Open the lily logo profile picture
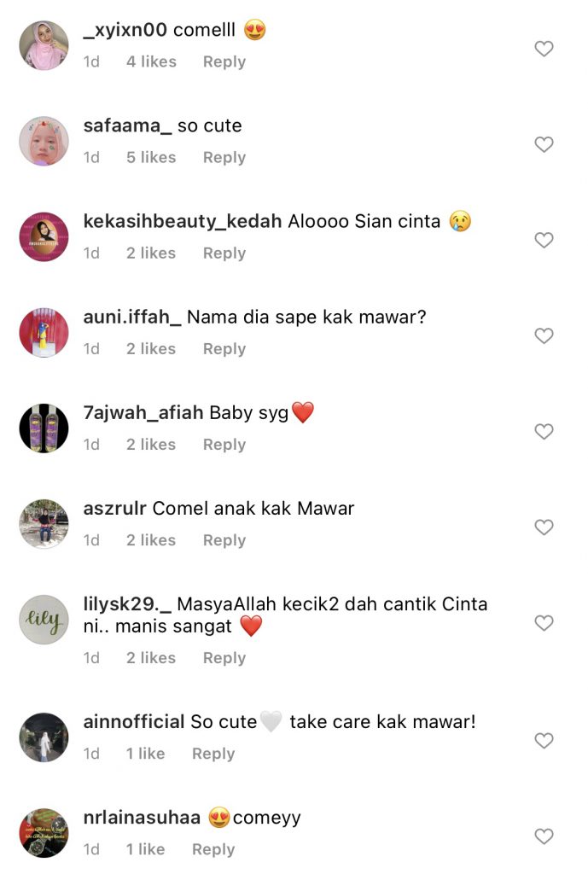Screen dimensions: 588x874 pos(44,620)
